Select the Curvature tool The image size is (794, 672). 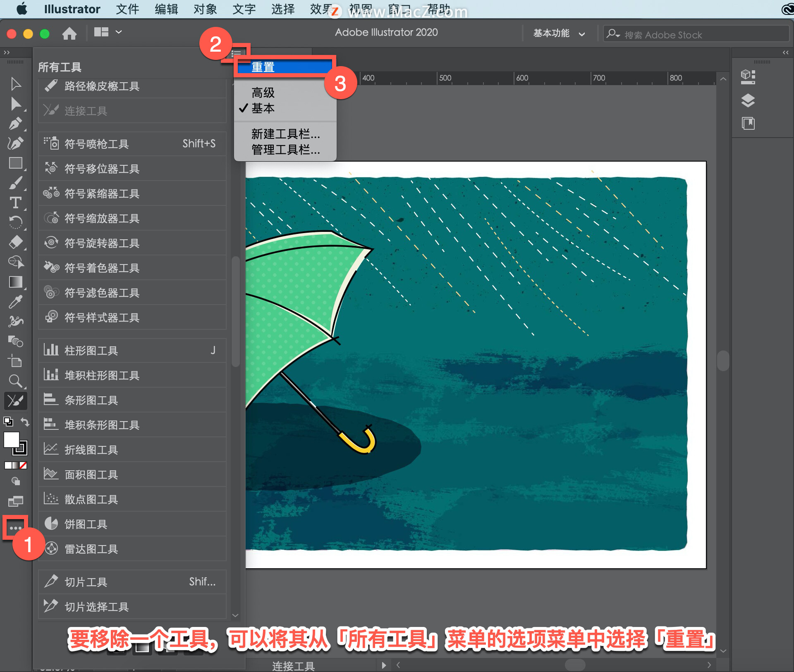tap(16, 143)
